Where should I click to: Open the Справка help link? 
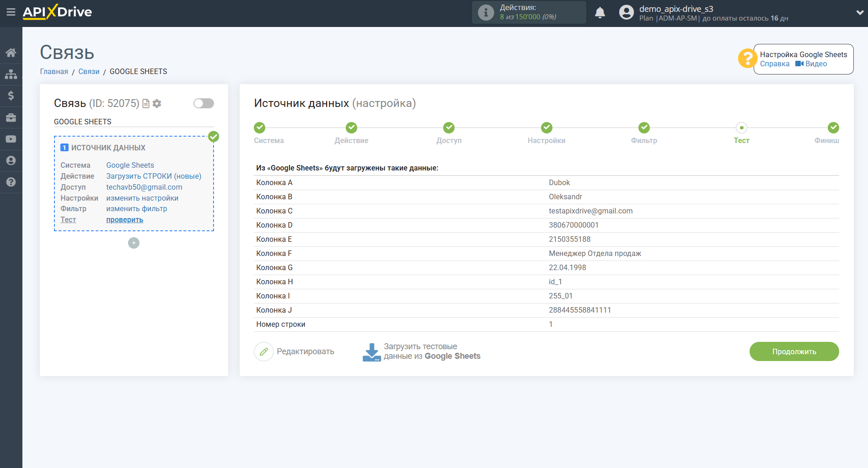774,64
